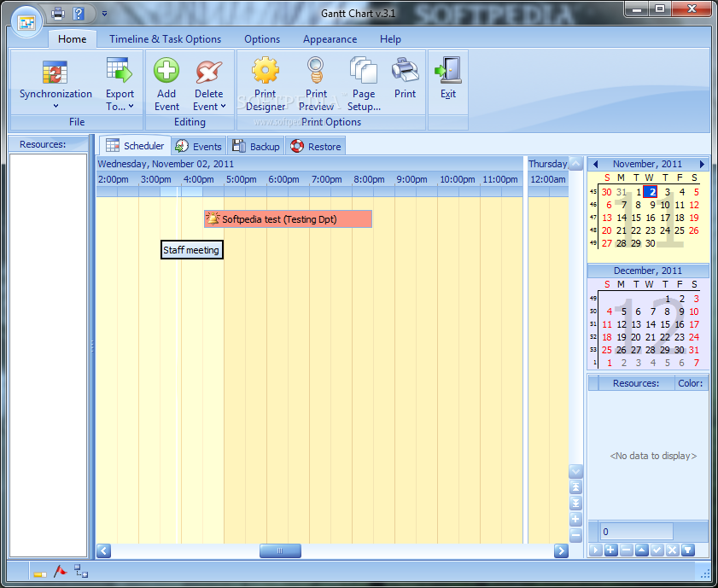Cancel edit with navigator X button
The image size is (718, 588).
pos(672,550)
